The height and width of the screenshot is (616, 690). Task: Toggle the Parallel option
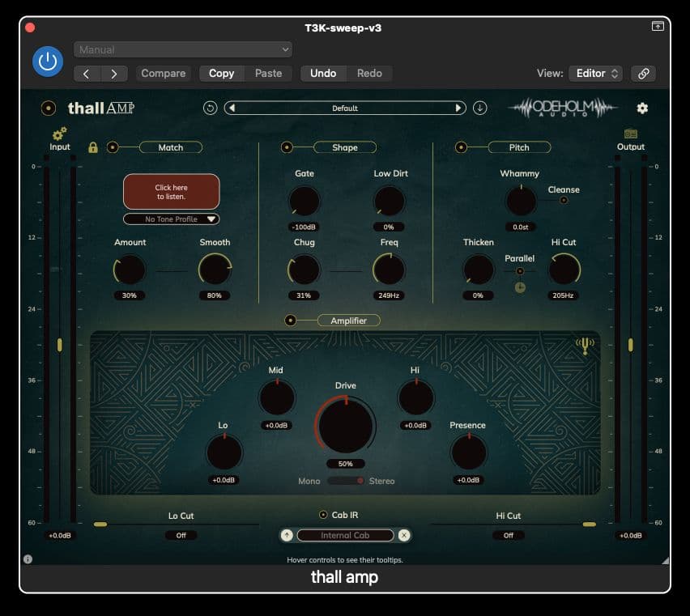click(x=520, y=271)
